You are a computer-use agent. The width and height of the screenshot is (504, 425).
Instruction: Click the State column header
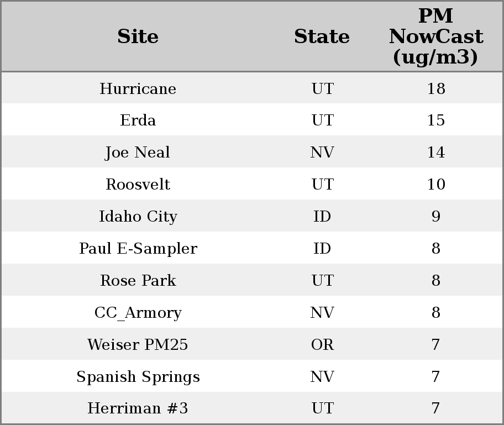(x=322, y=36)
